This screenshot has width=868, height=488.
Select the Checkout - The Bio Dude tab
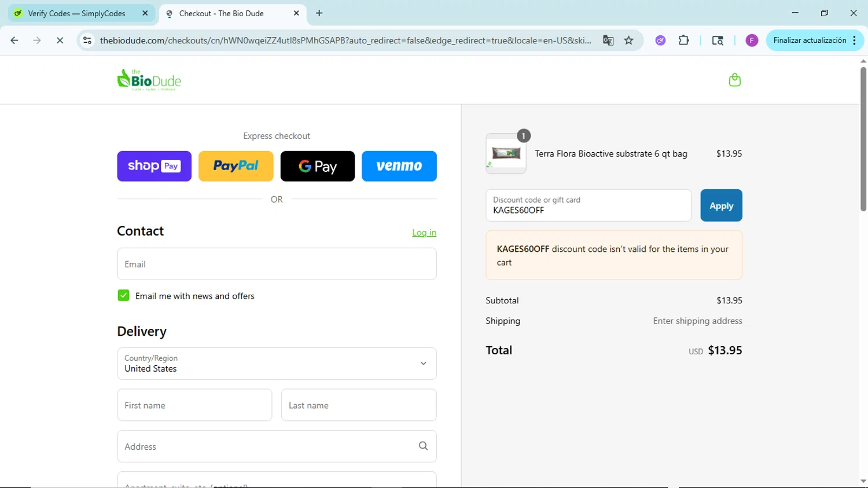point(232,13)
